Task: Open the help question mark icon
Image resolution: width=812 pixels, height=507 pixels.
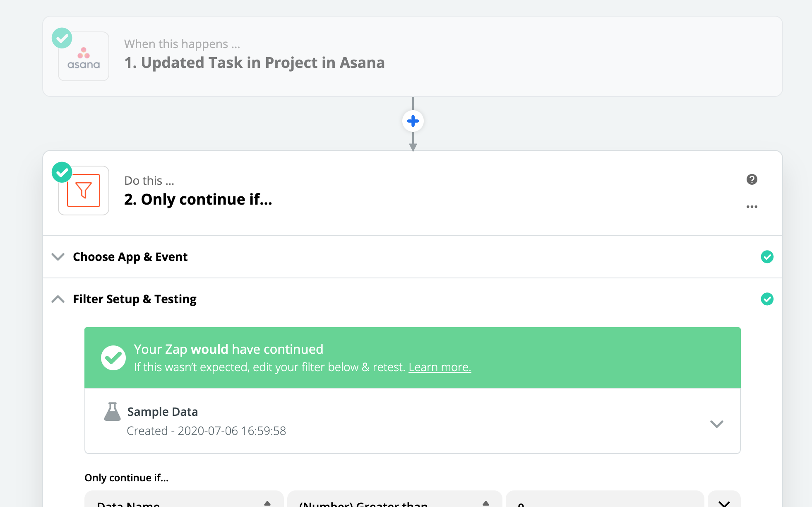Action: click(x=752, y=179)
